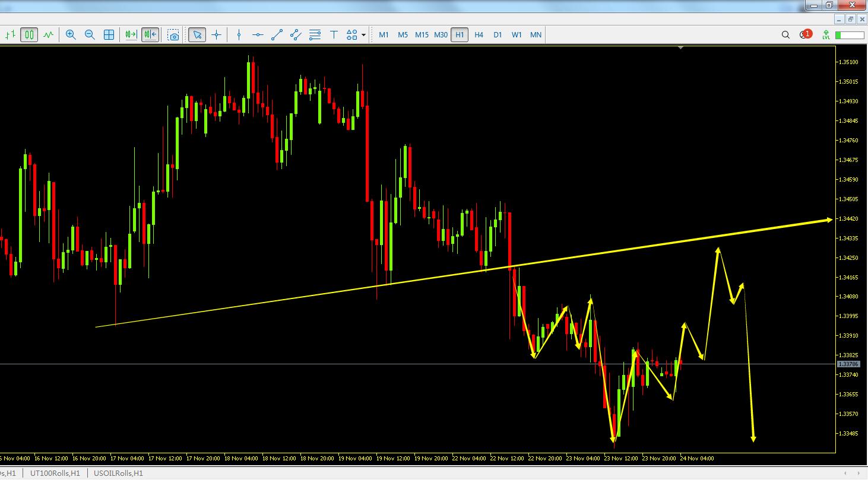Viewport: 868px width, 480px height.
Task: Toggle chart auto scroll to latest bar
Action: coord(131,35)
